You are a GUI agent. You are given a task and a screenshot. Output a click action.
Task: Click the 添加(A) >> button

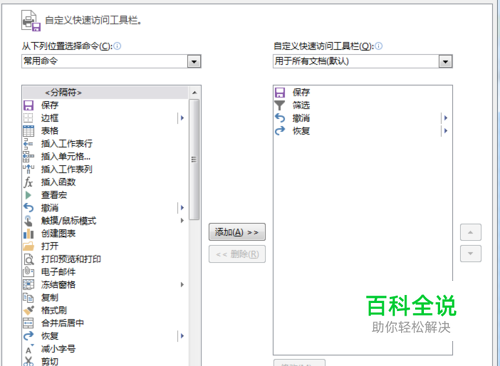[x=237, y=232]
